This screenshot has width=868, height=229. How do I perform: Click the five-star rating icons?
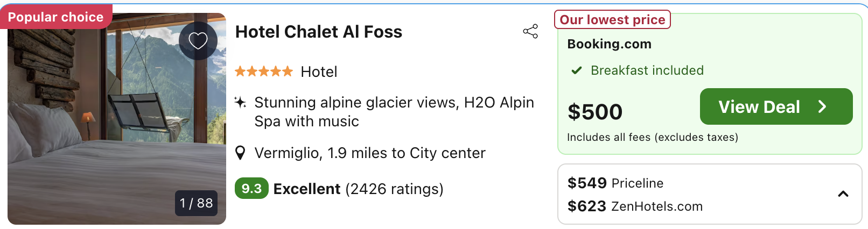point(264,71)
